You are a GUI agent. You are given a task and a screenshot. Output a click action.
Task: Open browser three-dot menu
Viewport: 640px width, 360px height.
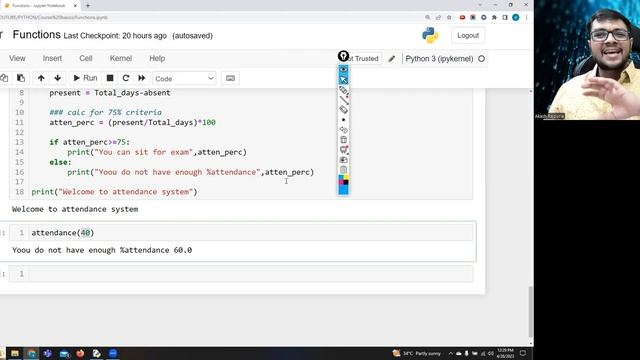(527, 18)
